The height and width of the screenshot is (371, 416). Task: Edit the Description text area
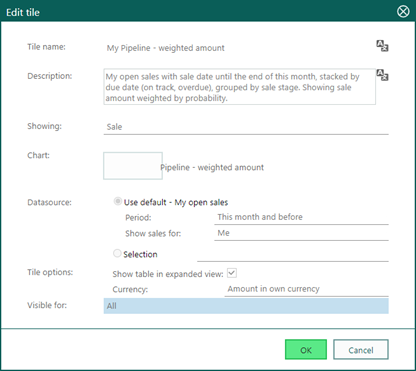point(240,87)
